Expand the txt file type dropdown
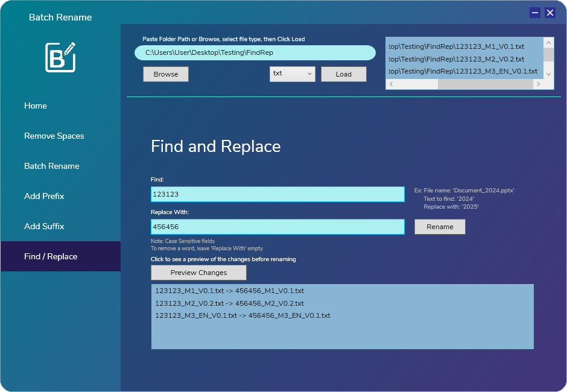 click(x=293, y=74)
